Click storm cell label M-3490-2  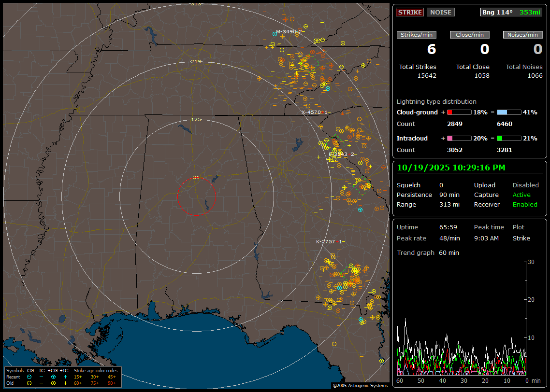[289, 31]
